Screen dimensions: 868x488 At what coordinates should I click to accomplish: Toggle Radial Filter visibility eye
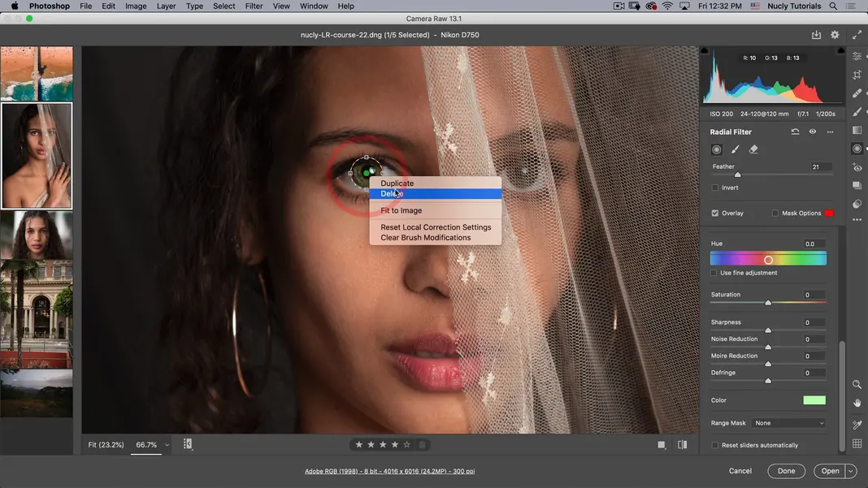812,132
